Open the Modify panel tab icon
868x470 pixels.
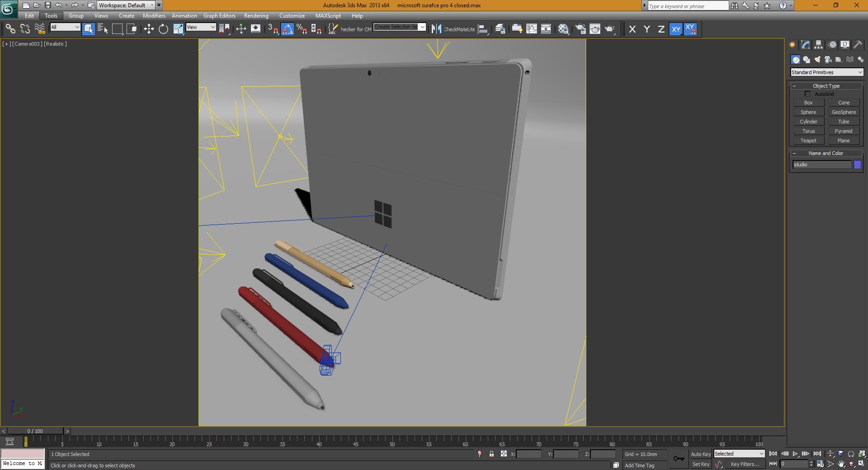coord(806,44)
